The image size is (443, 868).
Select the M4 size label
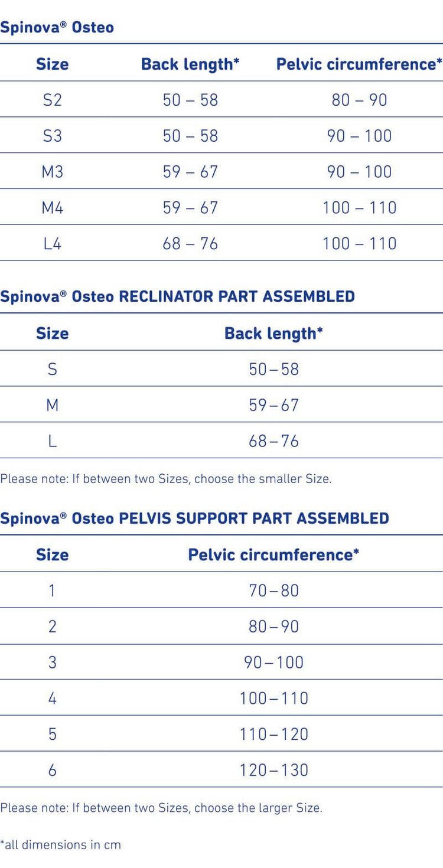52,208
